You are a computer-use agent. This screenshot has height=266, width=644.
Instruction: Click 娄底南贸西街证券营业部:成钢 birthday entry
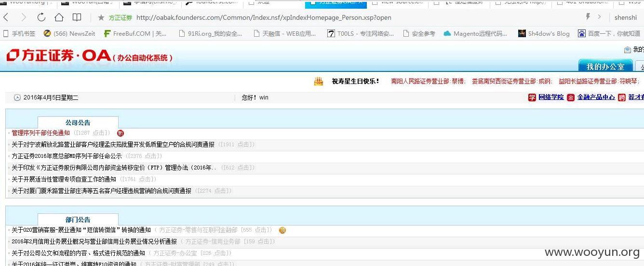click(512, 82)
